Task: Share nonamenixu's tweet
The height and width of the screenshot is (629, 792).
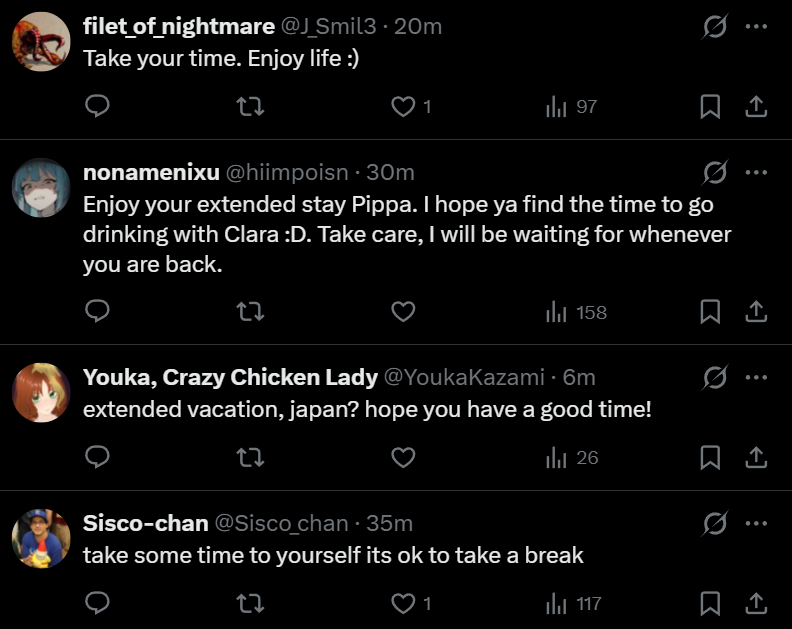Action: [757, 312]
